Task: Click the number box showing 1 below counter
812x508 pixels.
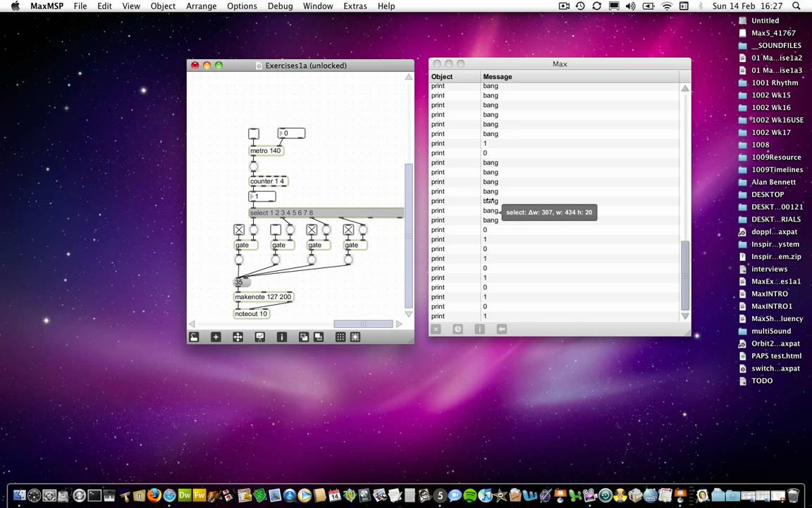Action: (x=262, y=196)
